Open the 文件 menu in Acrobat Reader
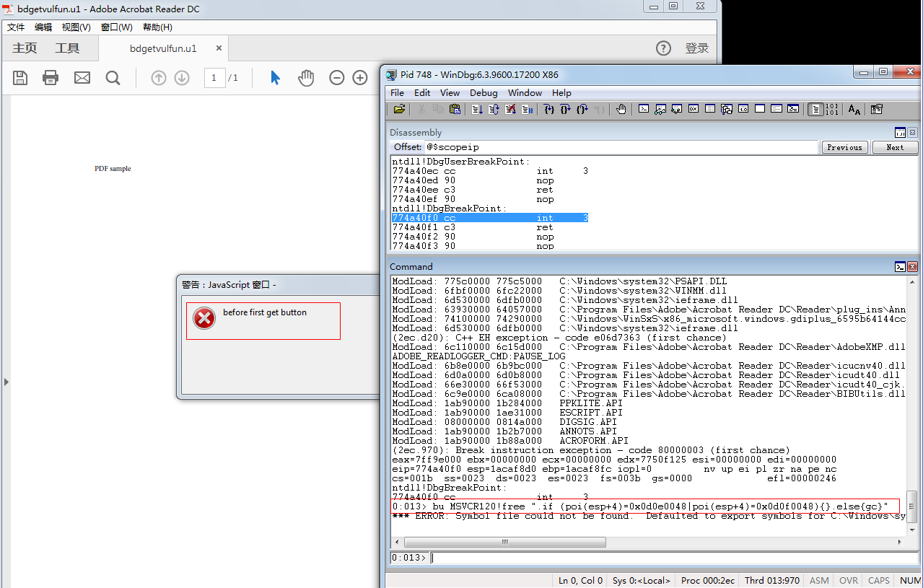The image size is (923, 588). (x=16, y=27)
